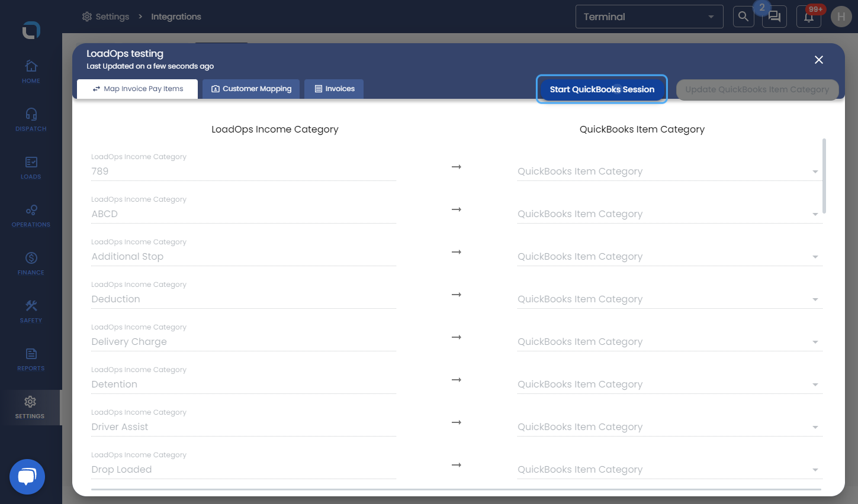Click the mapping list vertical scrollbar

click(824, 176)
